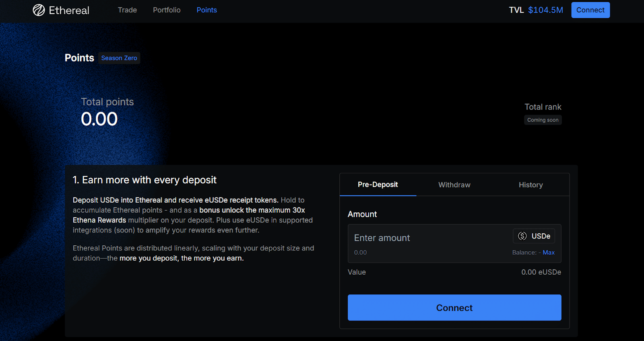The width and height of the screenshot is (644, 341).
Task: Select the Pre-Deposit tab
Action: [x=378, y=185]
